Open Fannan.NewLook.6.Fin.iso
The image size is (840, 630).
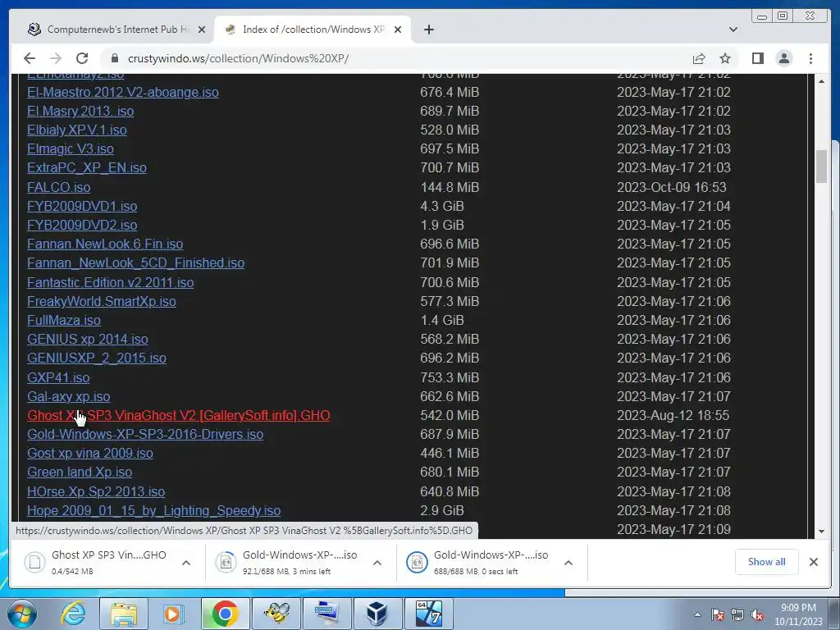click(x=105, y=244)
